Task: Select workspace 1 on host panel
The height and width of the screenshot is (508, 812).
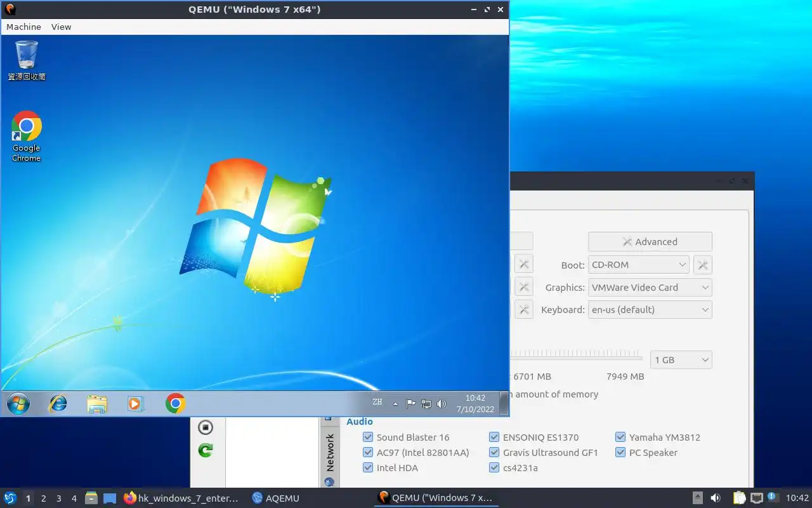Action: point(28,498)
